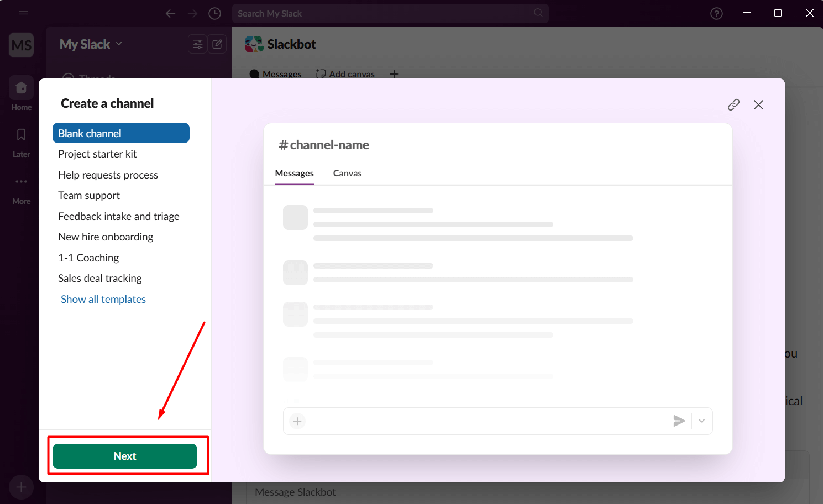Close the Create a channel dialog
The height and width of the screenshot is (504, 823).
[x=758, y=104]
